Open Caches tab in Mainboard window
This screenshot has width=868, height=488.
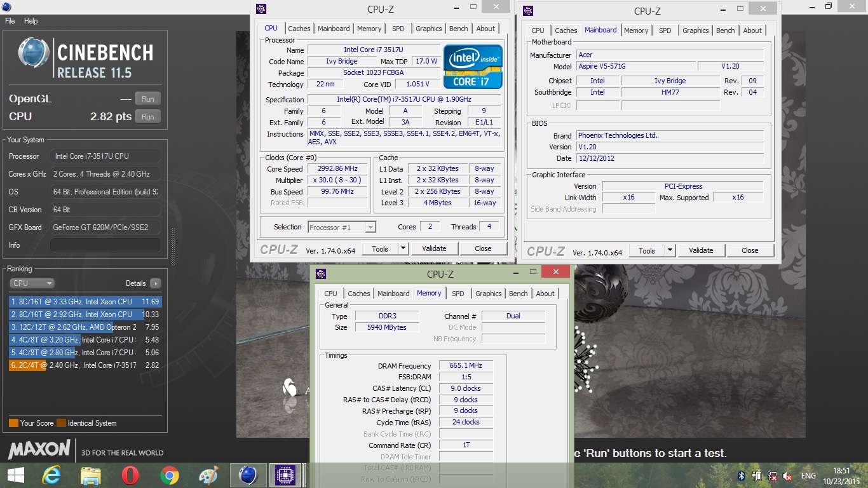[566, 30]
